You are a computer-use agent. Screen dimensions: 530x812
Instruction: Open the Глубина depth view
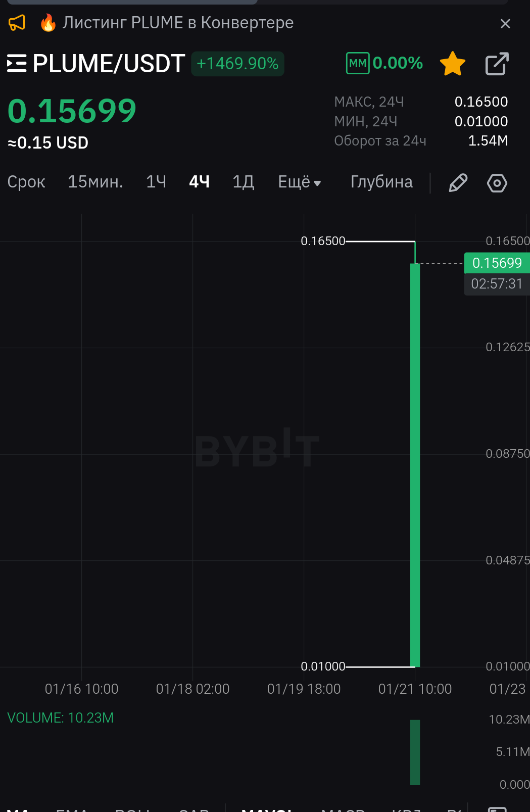click(381, 182)
